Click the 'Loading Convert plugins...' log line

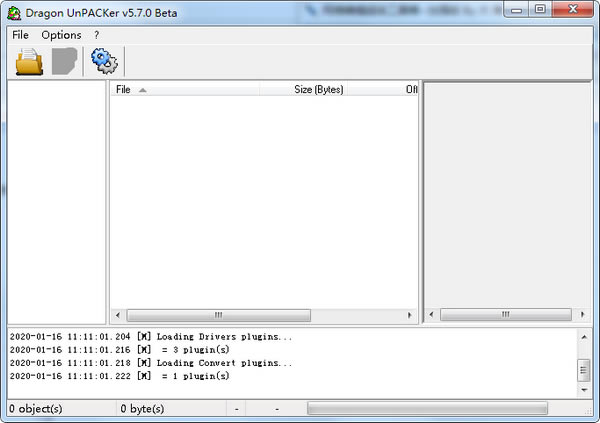(151, 363)
